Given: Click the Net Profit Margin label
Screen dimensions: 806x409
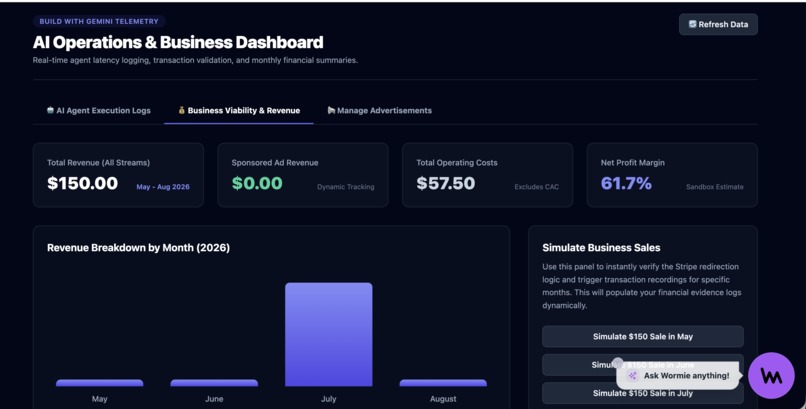Looking at the screenshot, I should [x=633, y=162].
